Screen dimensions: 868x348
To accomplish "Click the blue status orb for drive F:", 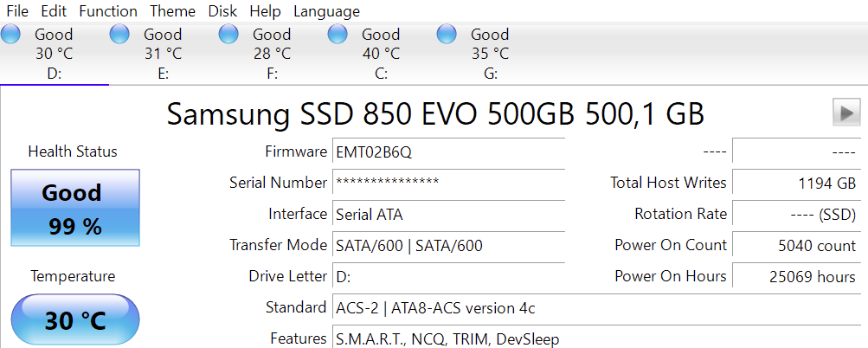I will [228, 35].
